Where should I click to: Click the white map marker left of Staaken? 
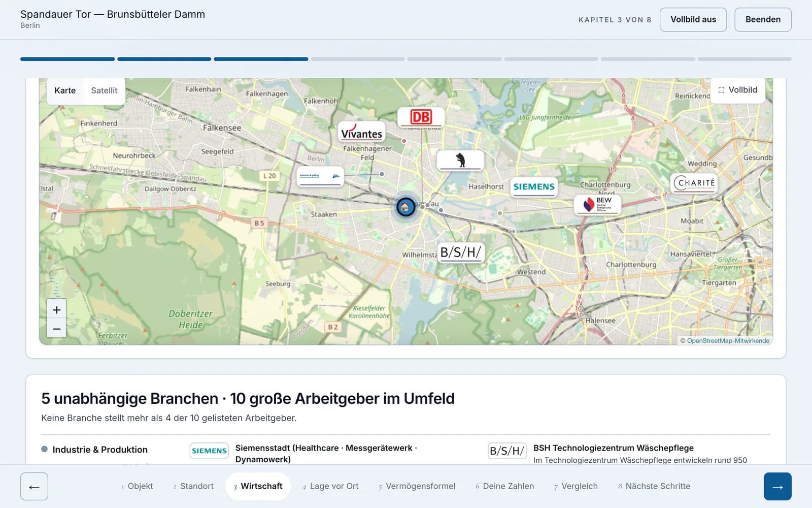click(x=320, y=176)
